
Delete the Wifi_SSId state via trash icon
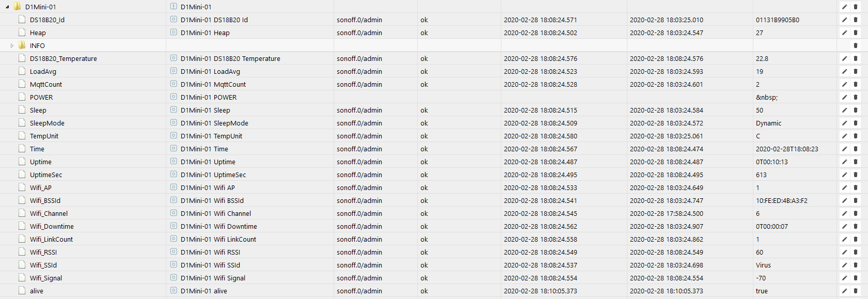(856, 265)
